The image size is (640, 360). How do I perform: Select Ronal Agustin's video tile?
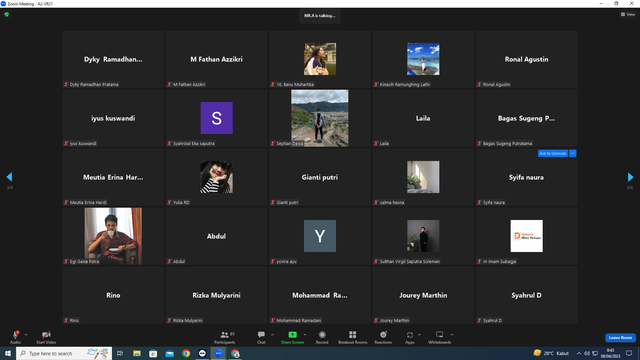pyautogui.click(x=527, y=59)
